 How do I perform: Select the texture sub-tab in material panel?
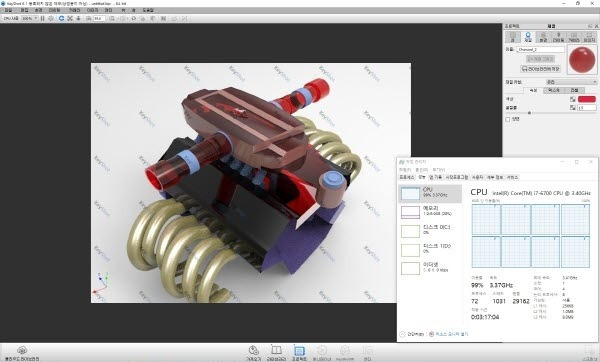[x=554, y=90]
